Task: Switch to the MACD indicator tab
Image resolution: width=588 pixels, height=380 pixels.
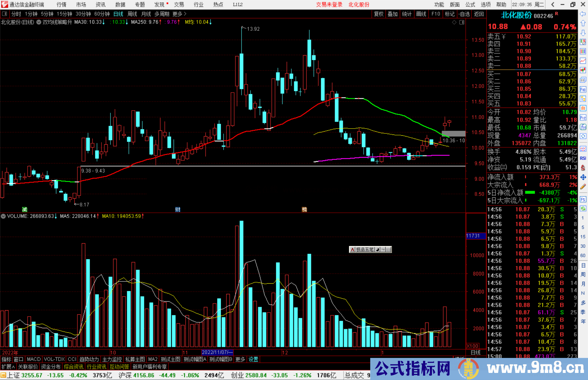Action: click(34, 359)
